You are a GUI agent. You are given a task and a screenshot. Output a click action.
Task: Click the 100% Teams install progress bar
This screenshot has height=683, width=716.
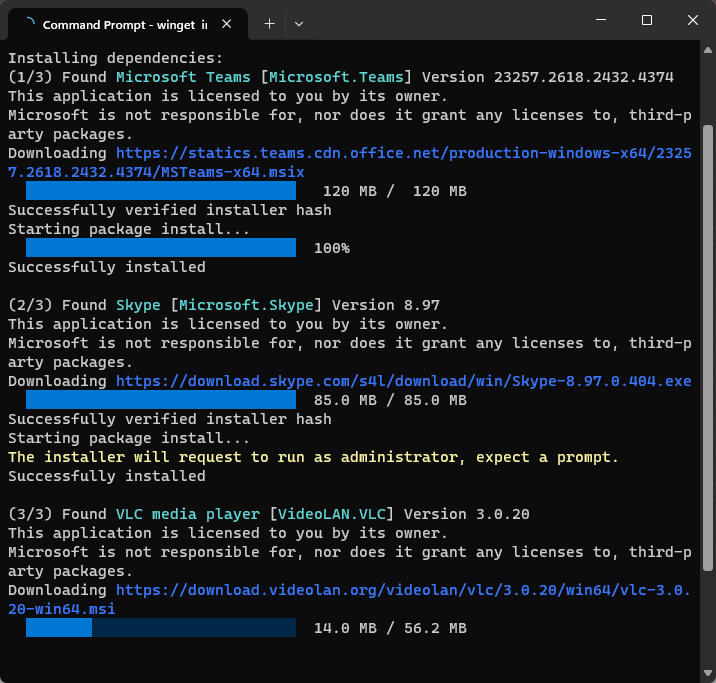(x=160, y=248)
